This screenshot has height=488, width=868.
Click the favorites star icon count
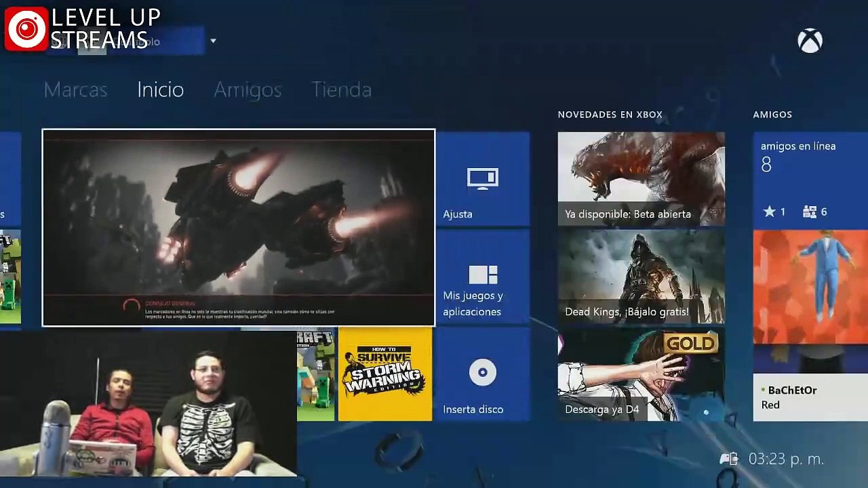(x=774, y=212)
